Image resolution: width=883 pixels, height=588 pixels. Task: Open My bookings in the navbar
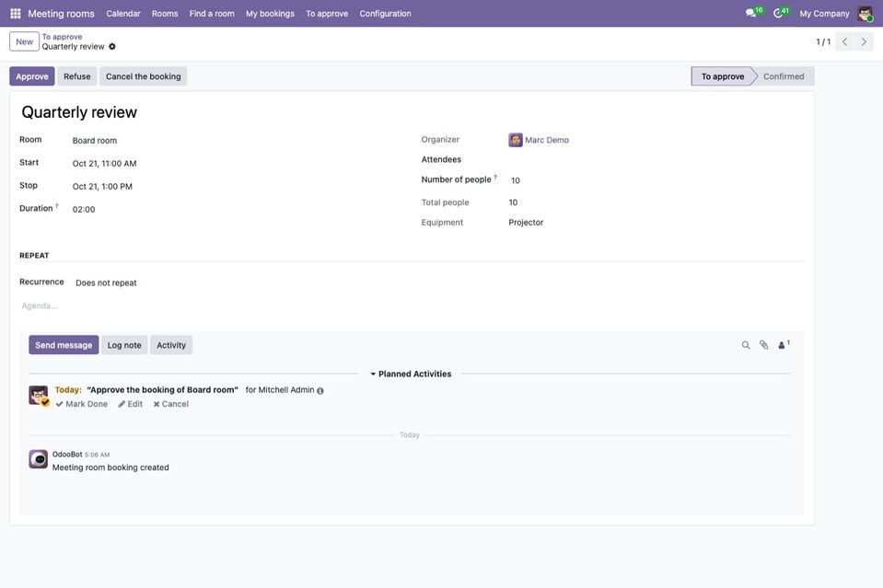click(271, 14)
